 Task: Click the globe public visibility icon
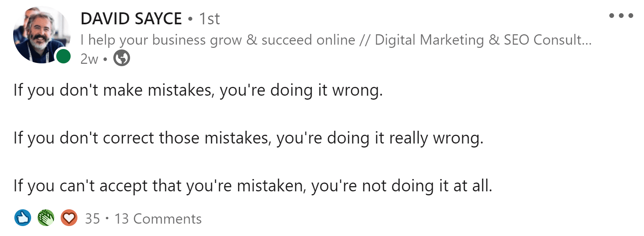pos(122,58)
